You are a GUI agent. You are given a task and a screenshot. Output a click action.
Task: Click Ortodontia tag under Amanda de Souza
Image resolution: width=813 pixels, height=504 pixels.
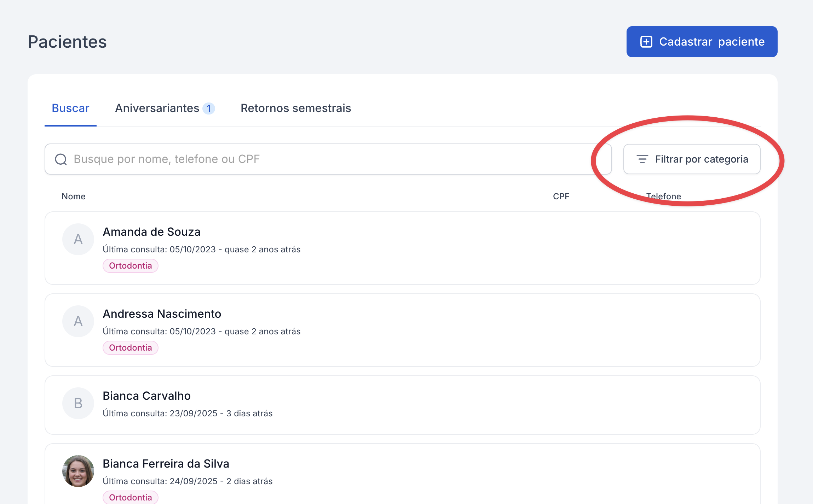tap(130, 266)
